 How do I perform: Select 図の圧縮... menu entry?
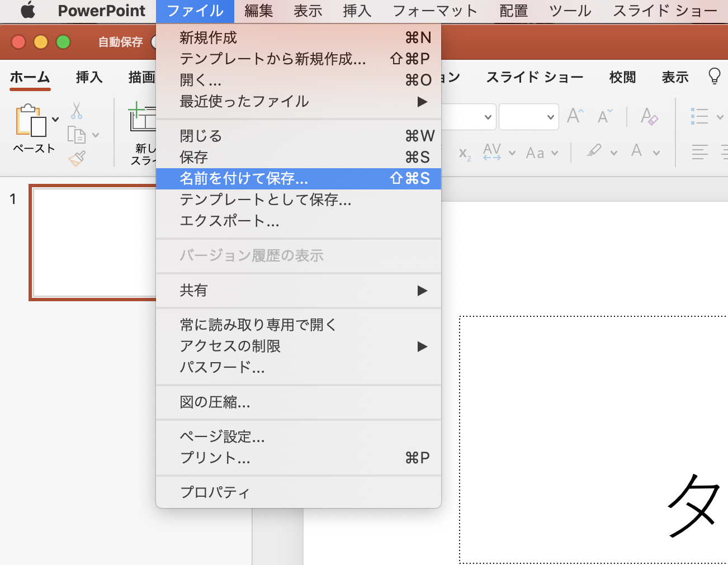[299, 402]
